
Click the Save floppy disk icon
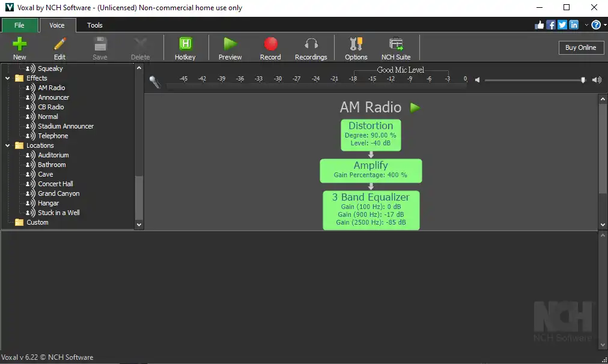(x=100, y=44)
